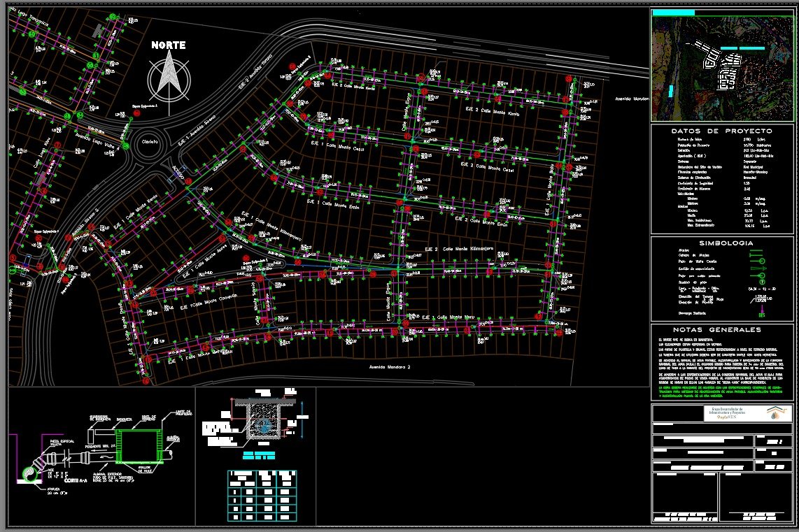Click the north arrow compass symbol
799x532 pixels.
click(168, 77)
